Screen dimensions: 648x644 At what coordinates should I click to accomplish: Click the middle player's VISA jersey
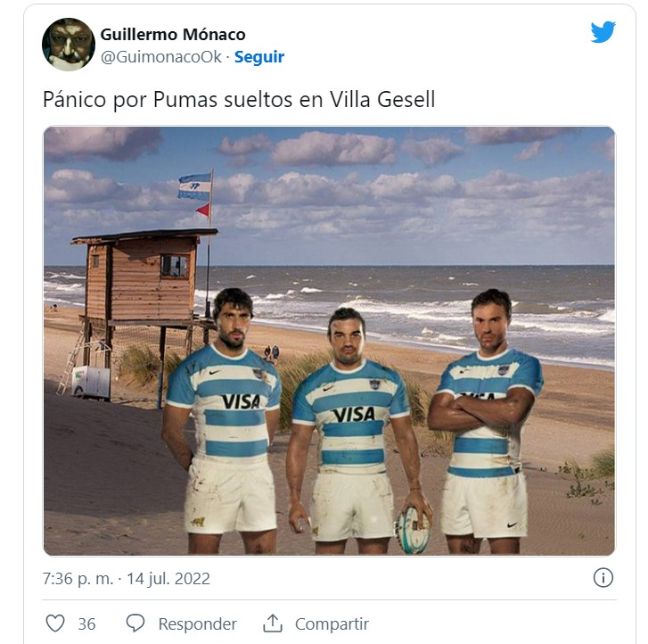351,416
